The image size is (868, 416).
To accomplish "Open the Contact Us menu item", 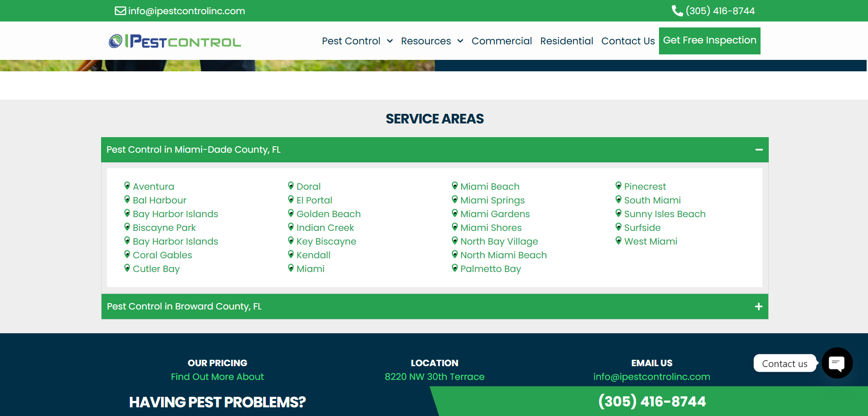I will pyautogui.click(x=628, y=41).
